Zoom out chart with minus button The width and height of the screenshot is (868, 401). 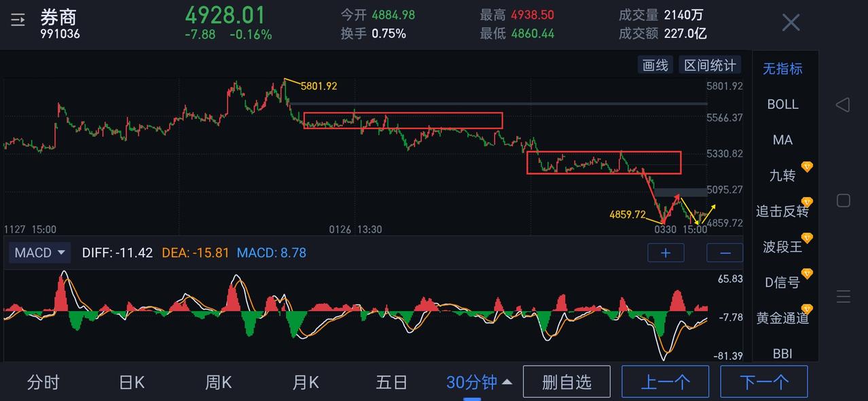(x=725, y=253)
